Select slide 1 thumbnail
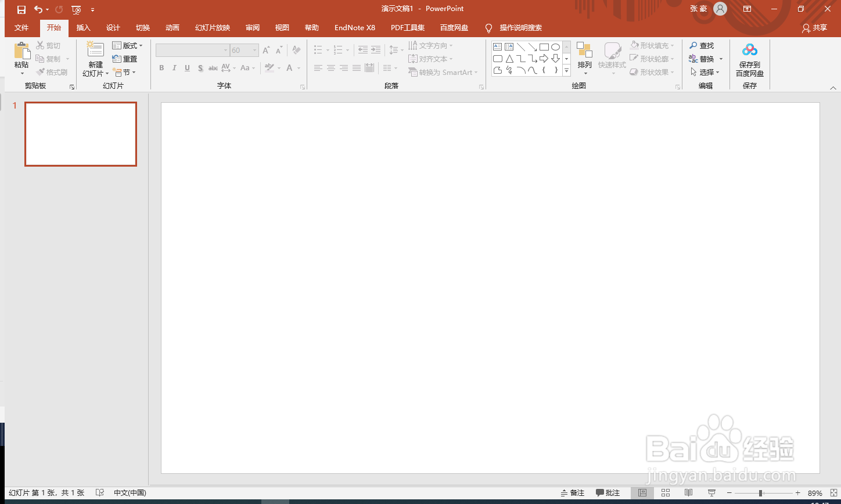Image resolution: width=841 pixels, height=504 pixels. point(81,134)
